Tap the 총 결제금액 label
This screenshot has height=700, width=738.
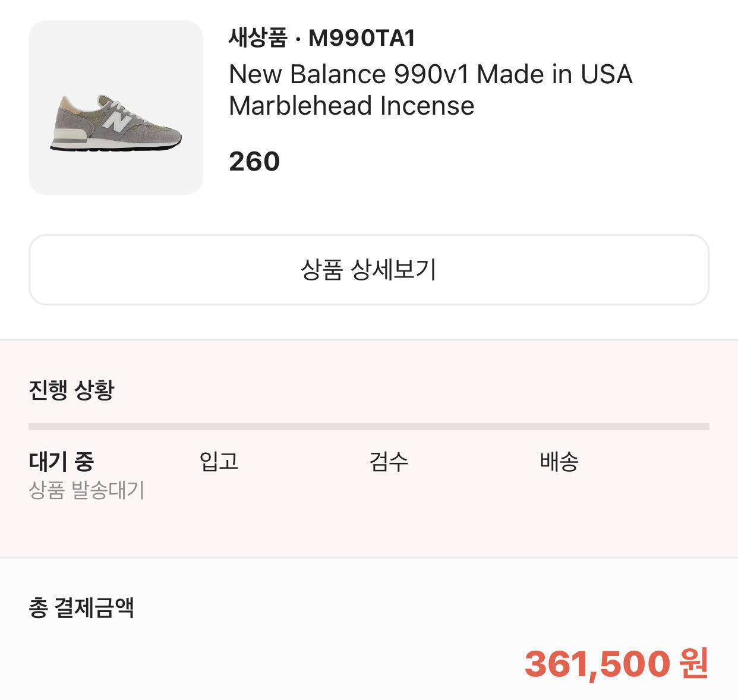point(81,607)
